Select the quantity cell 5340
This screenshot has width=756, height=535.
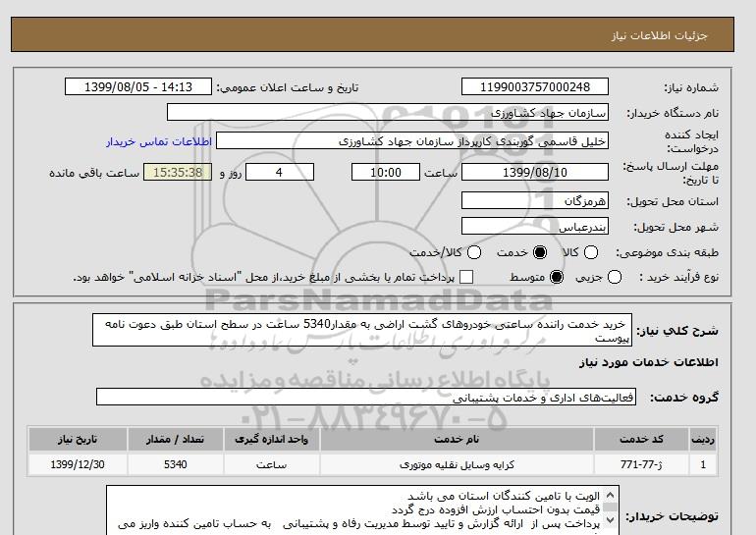[x=175, y=464]
